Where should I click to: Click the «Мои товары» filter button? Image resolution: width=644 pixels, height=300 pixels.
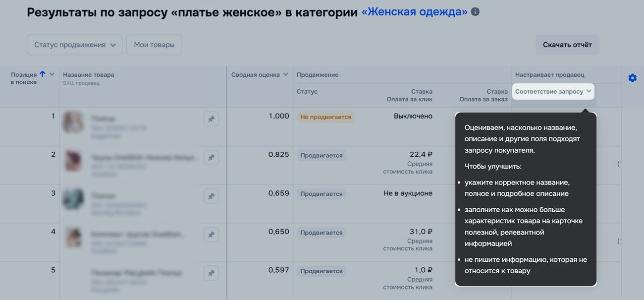click(x=154, y=45)
